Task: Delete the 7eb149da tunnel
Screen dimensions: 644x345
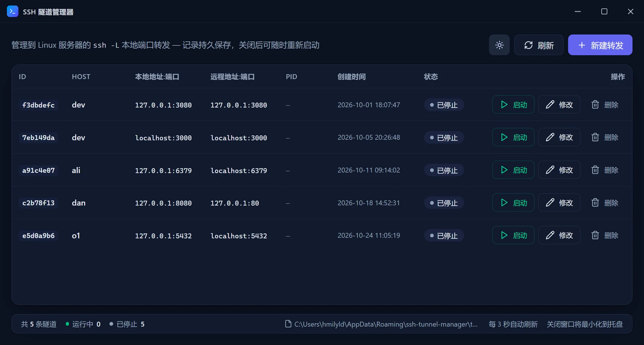Action: pos(605,137)
